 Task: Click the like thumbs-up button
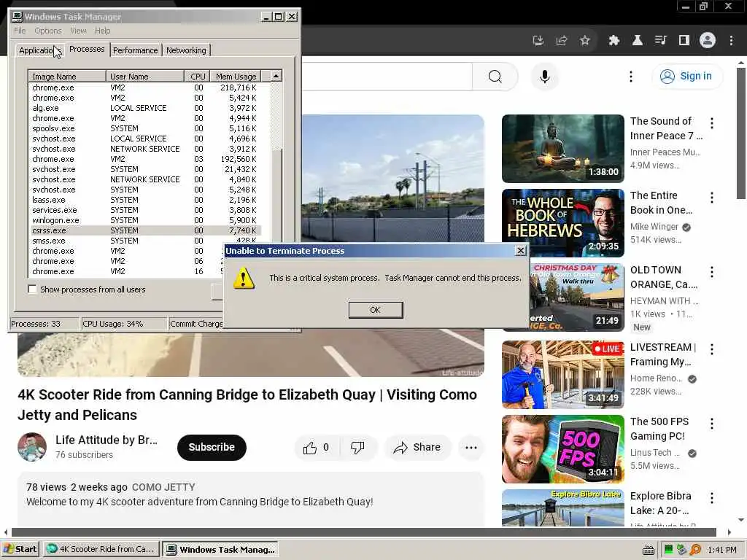[x=316, y=447]
